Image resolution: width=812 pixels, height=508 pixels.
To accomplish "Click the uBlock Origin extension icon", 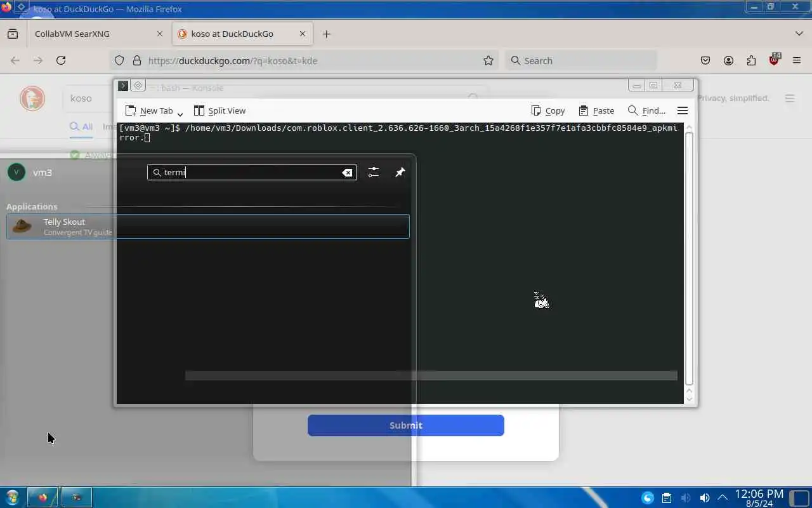I will [x=774, y=60].
